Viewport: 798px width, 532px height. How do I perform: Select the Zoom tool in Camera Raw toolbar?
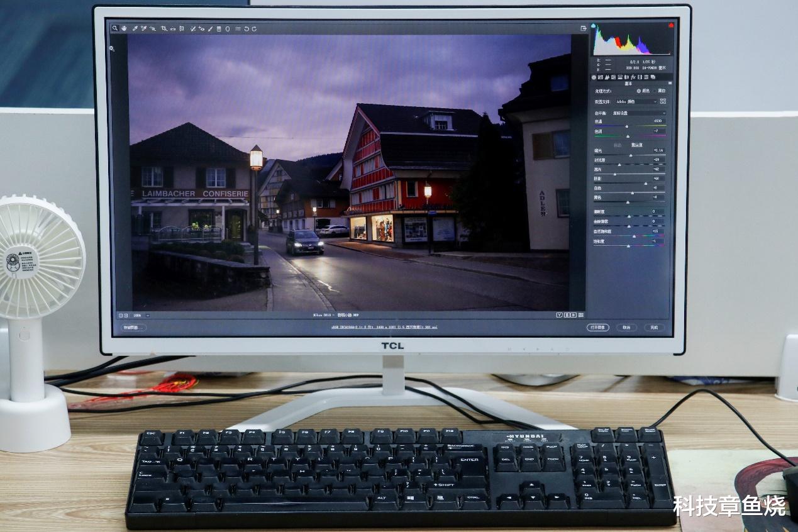(x=115, y=28)
